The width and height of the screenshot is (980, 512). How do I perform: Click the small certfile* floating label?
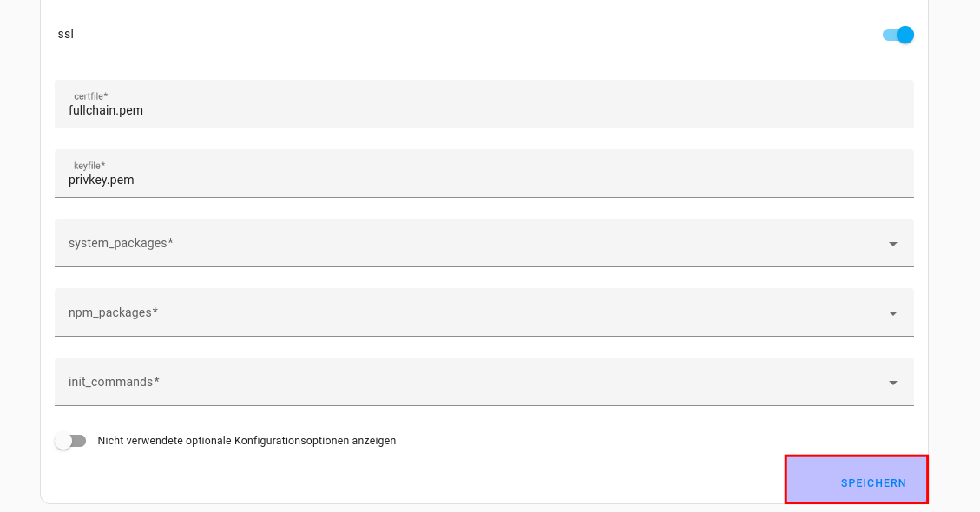pyautogui.click(x=90, y=95)
